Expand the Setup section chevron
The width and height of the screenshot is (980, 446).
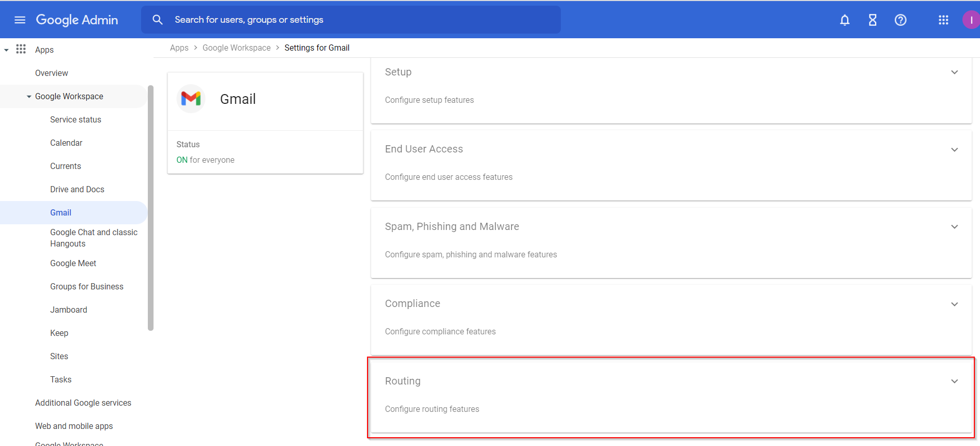pyautogui.click(x=954, y=72)
